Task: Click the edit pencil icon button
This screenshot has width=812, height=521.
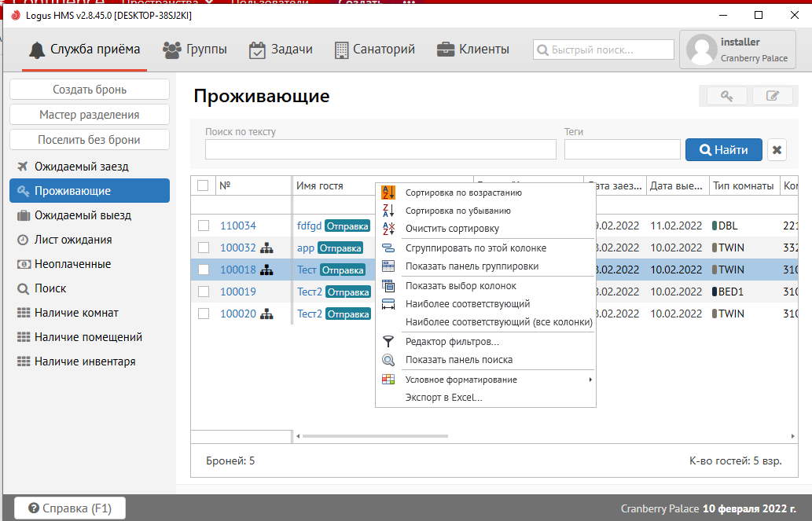Action: (x=773, y=96)
